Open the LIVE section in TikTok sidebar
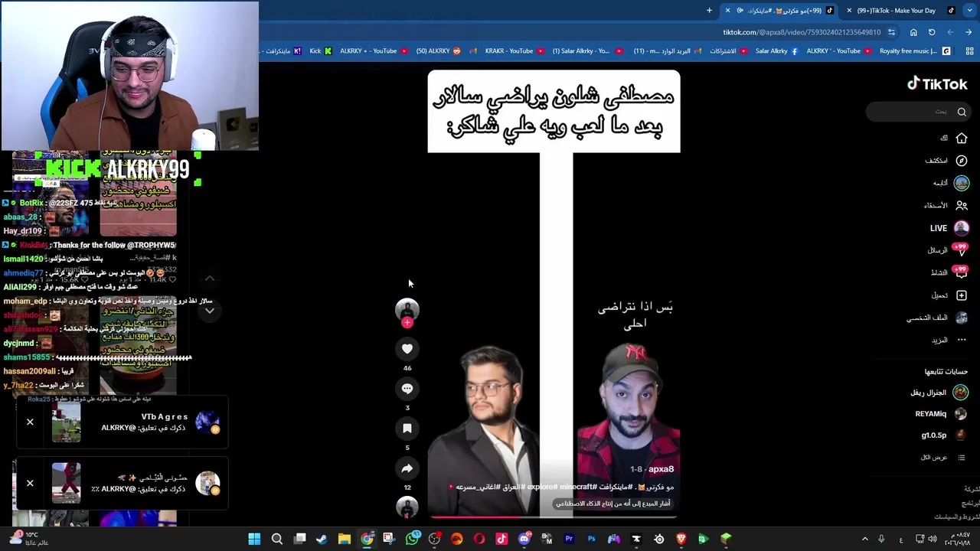 (949, 228)
